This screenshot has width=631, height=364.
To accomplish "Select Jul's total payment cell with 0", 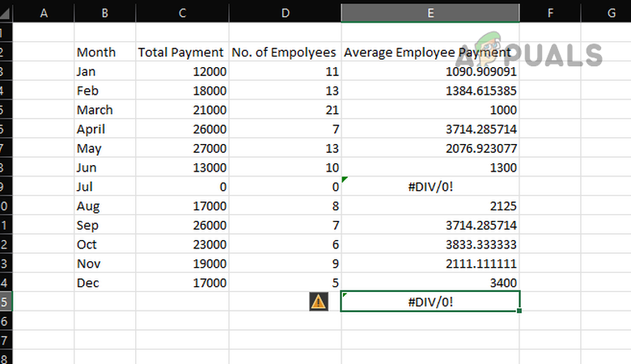I will click(182, 187).
